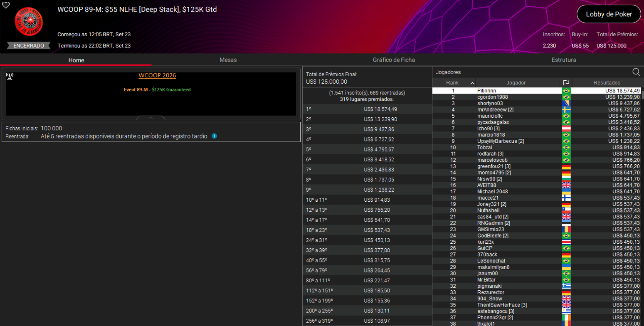The width and height of the screenshot is (644, 326).
Task: Toggle Rank column sort arrow
Action: tap(472, 83)
